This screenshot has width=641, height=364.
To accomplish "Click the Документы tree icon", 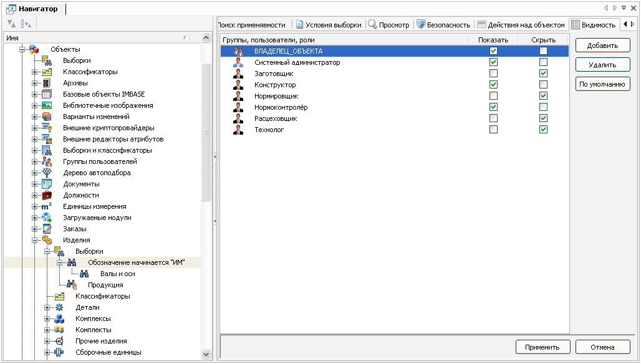I will click(47, 184).
